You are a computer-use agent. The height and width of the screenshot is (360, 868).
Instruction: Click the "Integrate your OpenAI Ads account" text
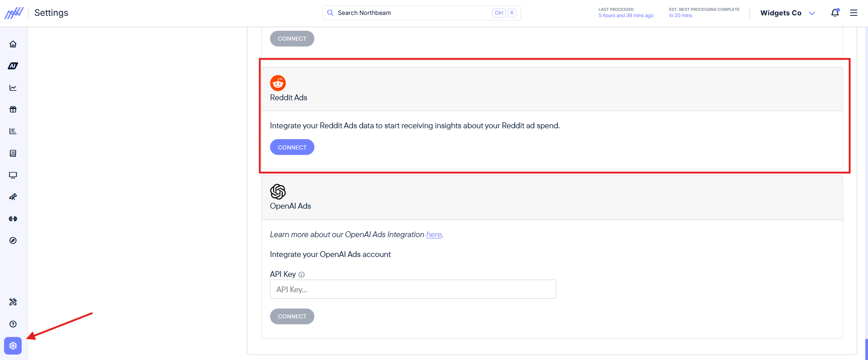[330, 254]
